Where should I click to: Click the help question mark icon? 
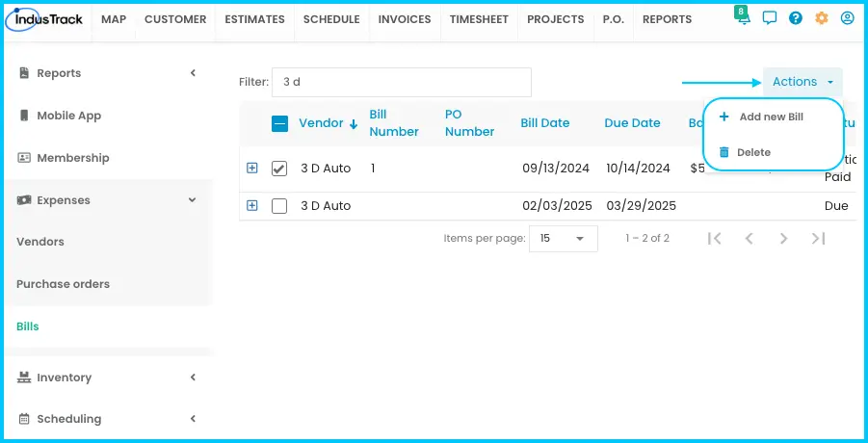pos(796,18)
